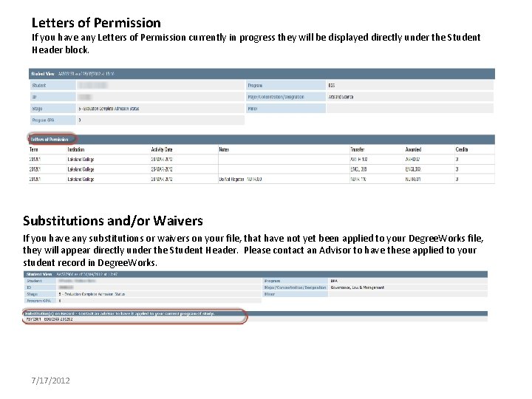
Task: Click the Stage value in the Arts and Science header
Action: [x=109, y=109]
